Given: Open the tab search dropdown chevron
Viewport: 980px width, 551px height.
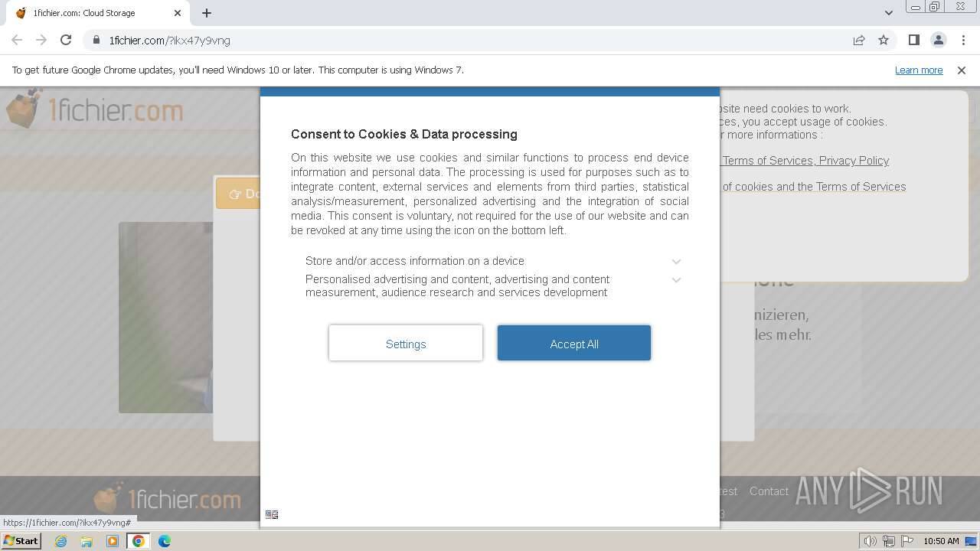Looking at the screenshot, I should 888,12.
